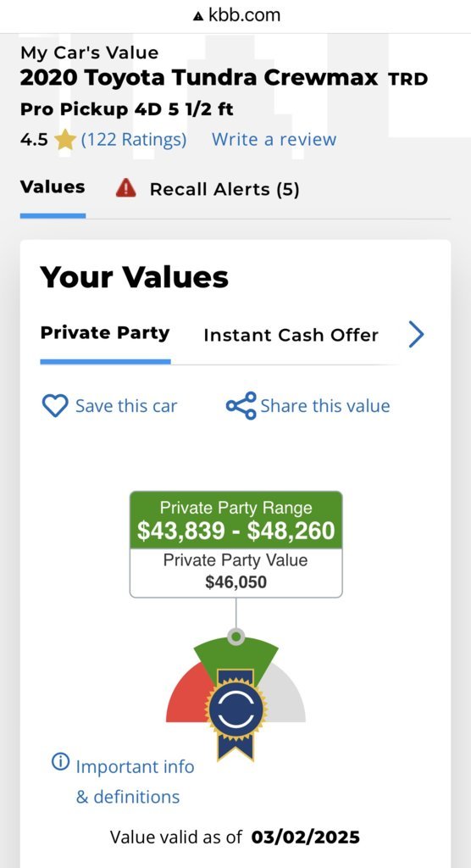Click Share this value link text

coord(325,406)
